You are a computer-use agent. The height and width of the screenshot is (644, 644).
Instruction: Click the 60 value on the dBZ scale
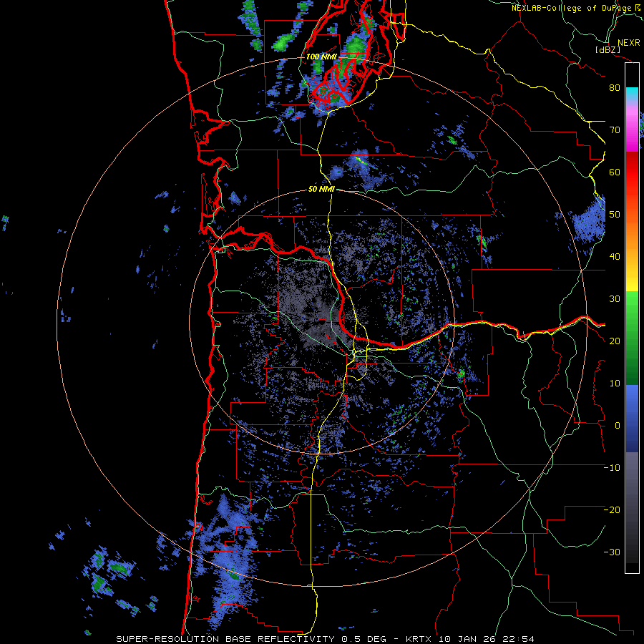[x=615, y=172]
